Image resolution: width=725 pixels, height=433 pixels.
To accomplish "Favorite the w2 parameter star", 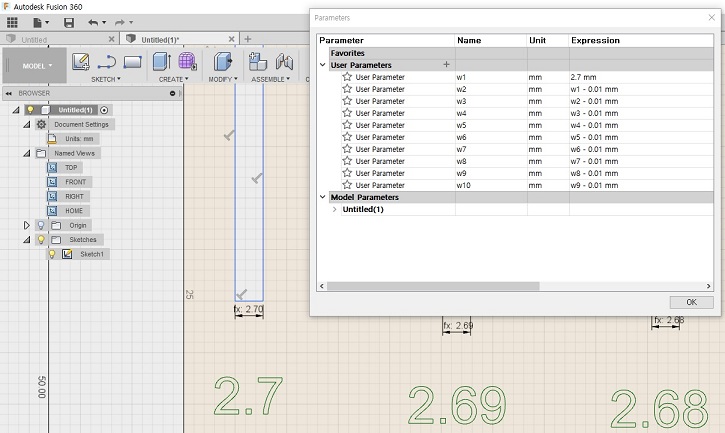I will tap(347, 89).
